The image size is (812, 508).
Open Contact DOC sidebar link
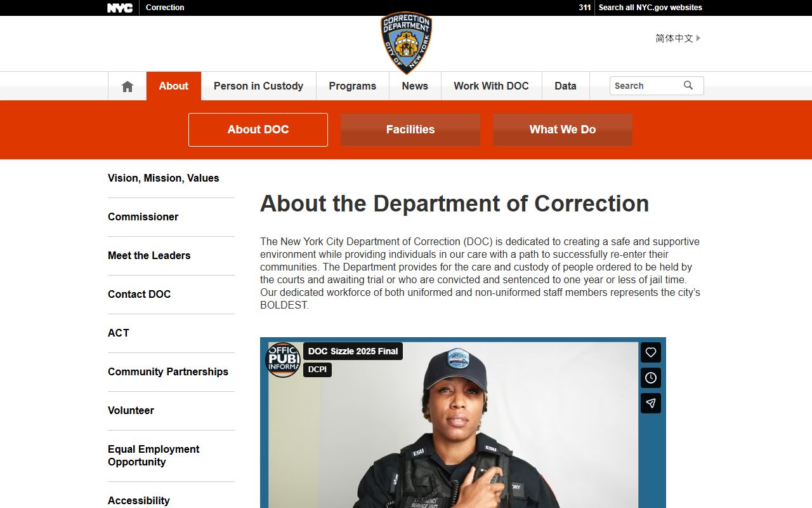coord(140,295)
